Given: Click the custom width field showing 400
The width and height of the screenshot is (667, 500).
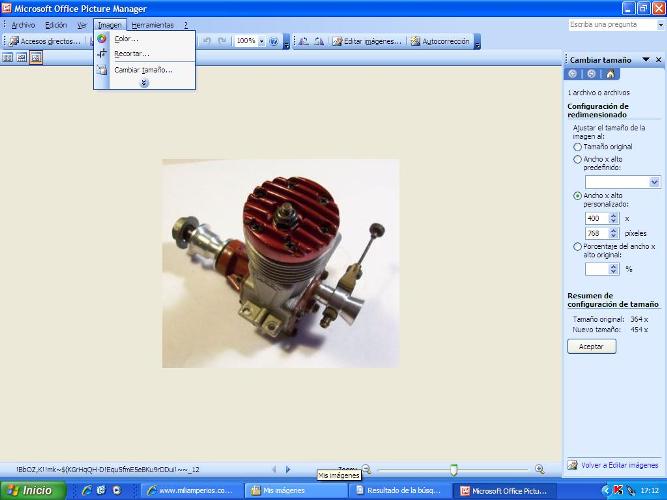Looking at the screenshot, I should click(594, 217).
